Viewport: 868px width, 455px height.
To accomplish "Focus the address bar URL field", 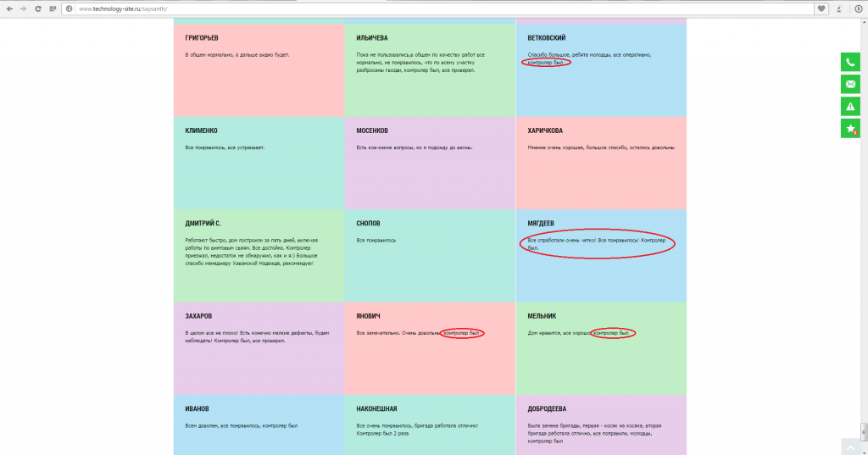I will click(x=437, y=8).
